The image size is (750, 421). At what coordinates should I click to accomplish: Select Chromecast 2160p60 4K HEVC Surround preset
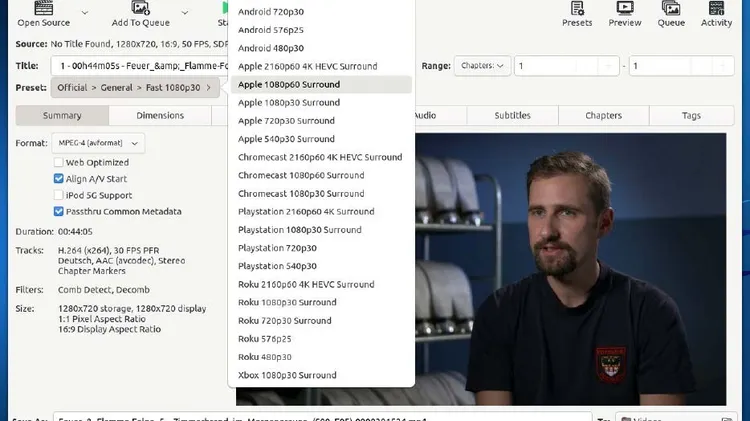coord(321,157)
